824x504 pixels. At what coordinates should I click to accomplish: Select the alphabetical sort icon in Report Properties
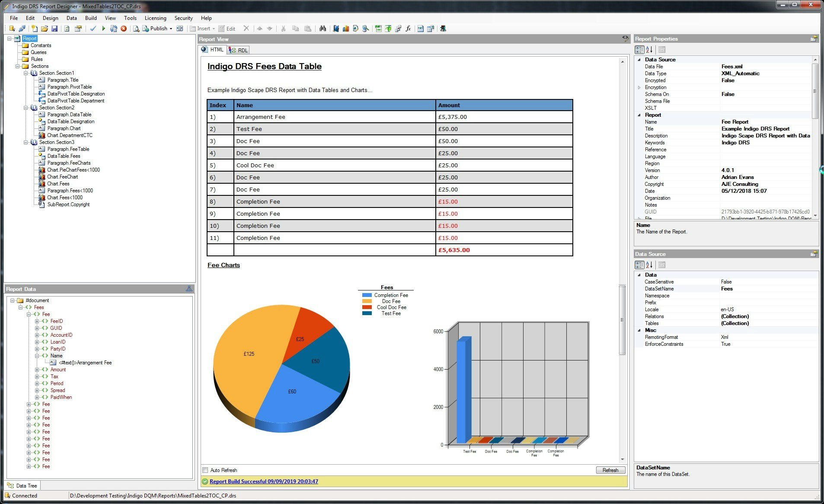650,49
